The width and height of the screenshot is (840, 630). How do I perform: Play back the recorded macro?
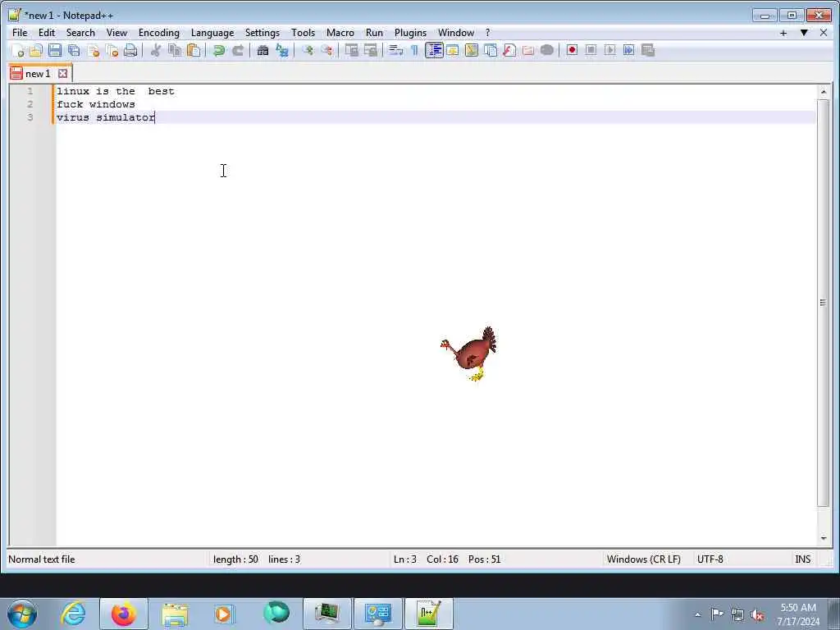[x=609, y=50]
